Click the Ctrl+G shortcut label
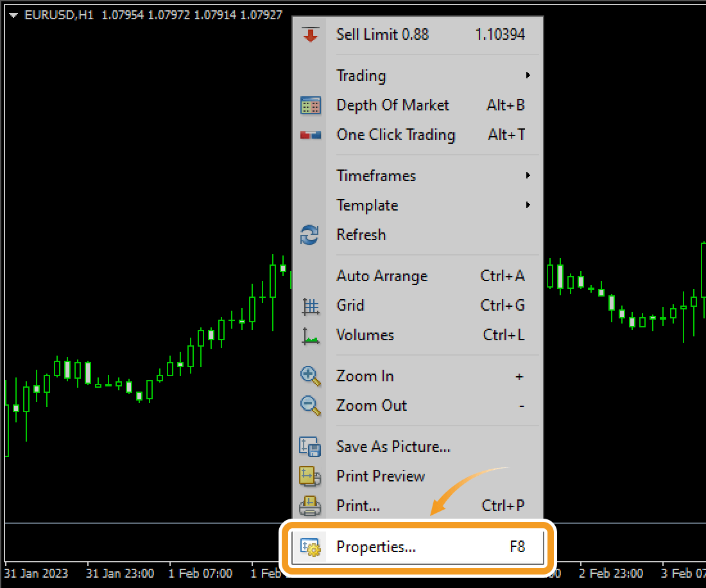The width and height of the screenshot is (706, 588). pos(503,306)
